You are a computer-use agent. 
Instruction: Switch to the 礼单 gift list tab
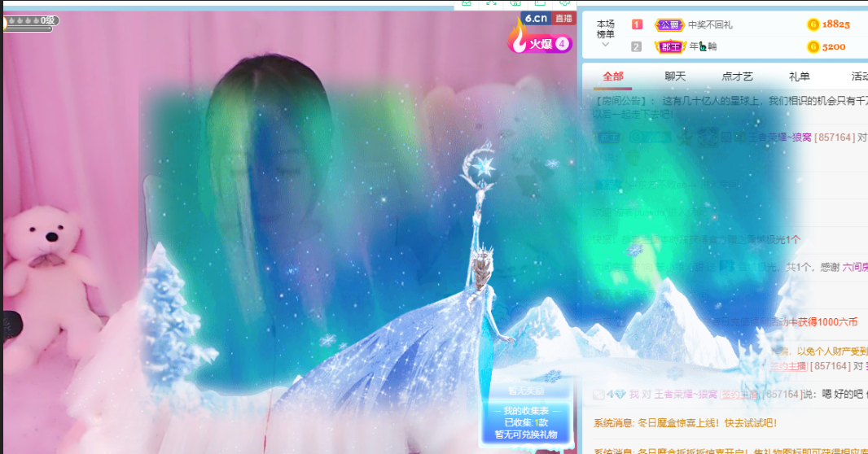coord(800,76)
